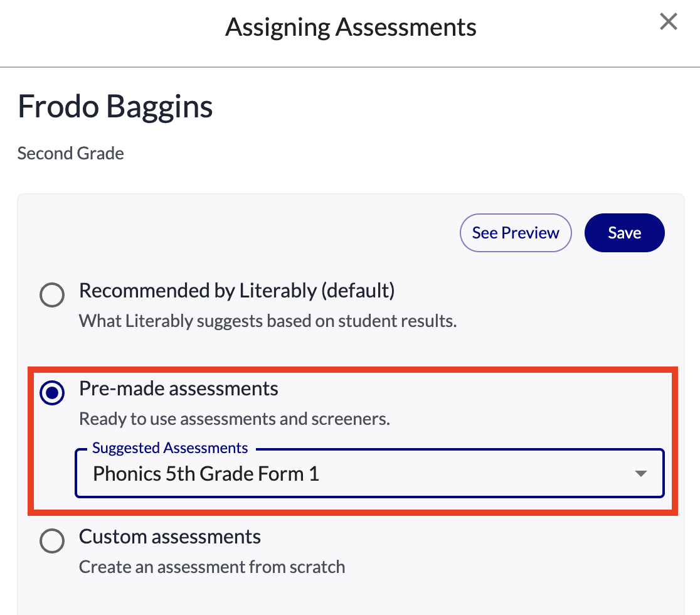Screen dimensions: 700x615
Task: Click the 'Recommended by Literably (default)' label
Action: pos(236,291)
